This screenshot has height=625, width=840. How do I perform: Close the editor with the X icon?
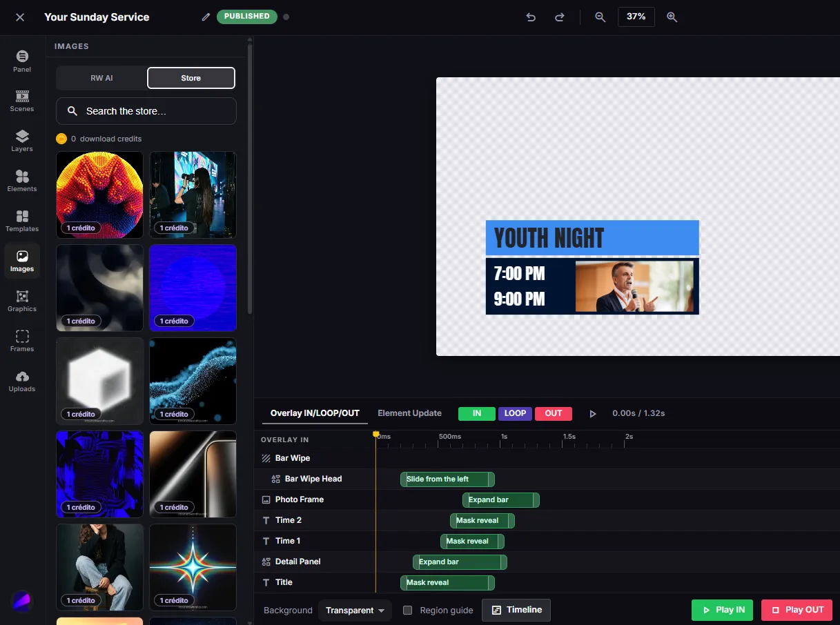(20, 17)
